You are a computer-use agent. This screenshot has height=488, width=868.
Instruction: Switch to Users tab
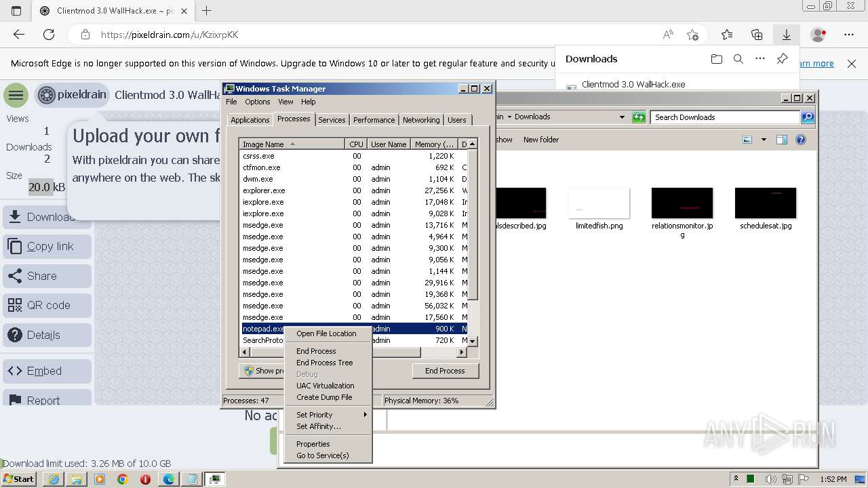point(457,120)
